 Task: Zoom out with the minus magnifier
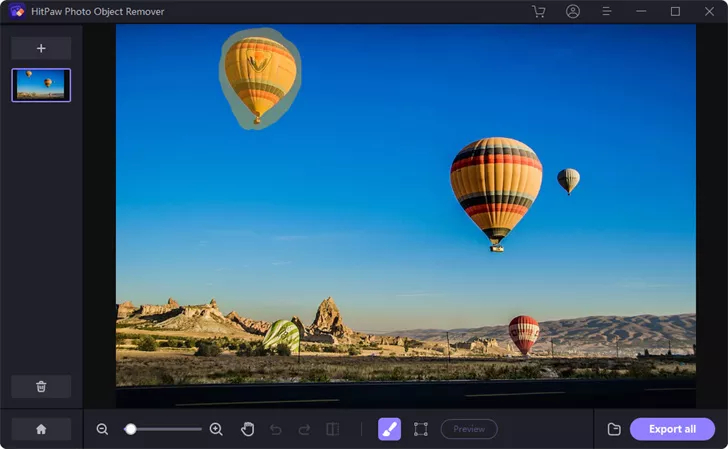[x=102, y=429]
